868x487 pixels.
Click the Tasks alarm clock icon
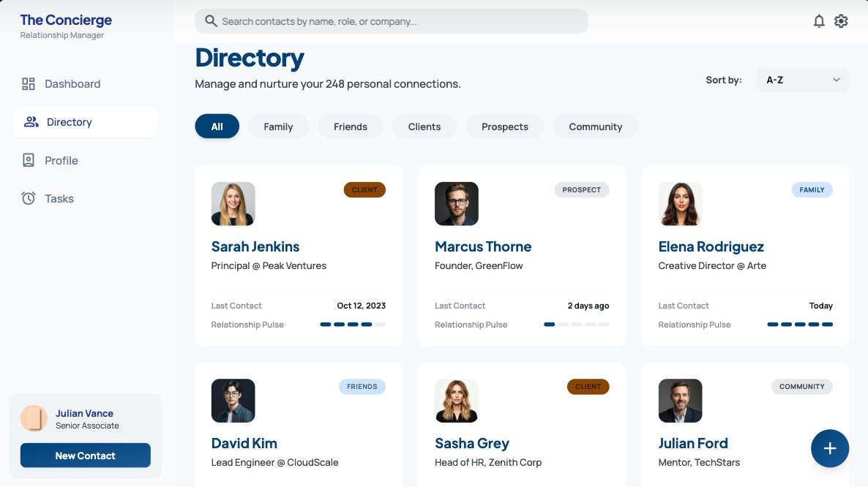point(29,198)
